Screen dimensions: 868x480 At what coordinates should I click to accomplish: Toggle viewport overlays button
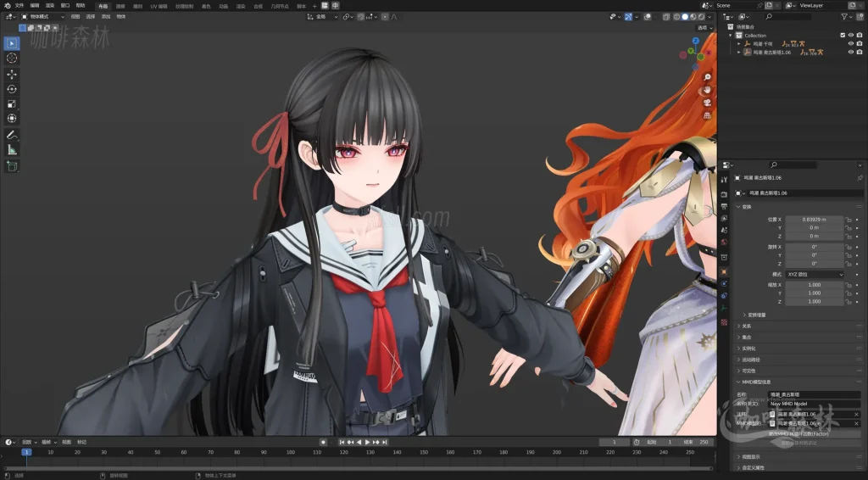648,17
